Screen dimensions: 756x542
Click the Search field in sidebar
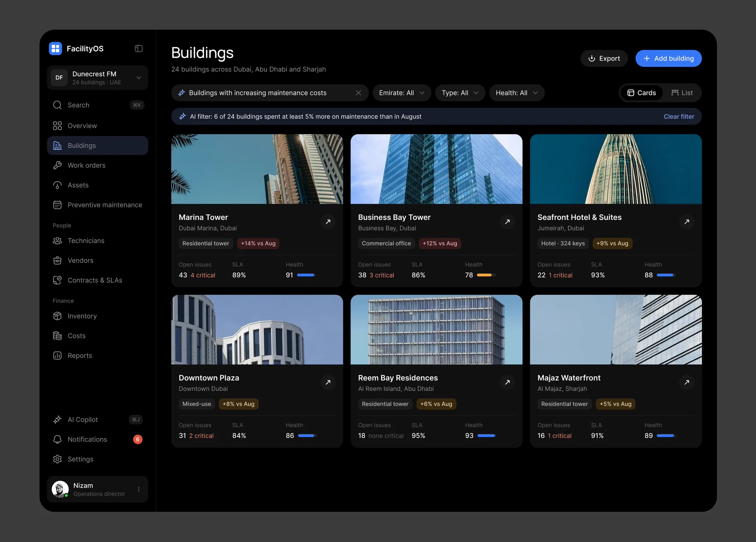pos(97,105)
